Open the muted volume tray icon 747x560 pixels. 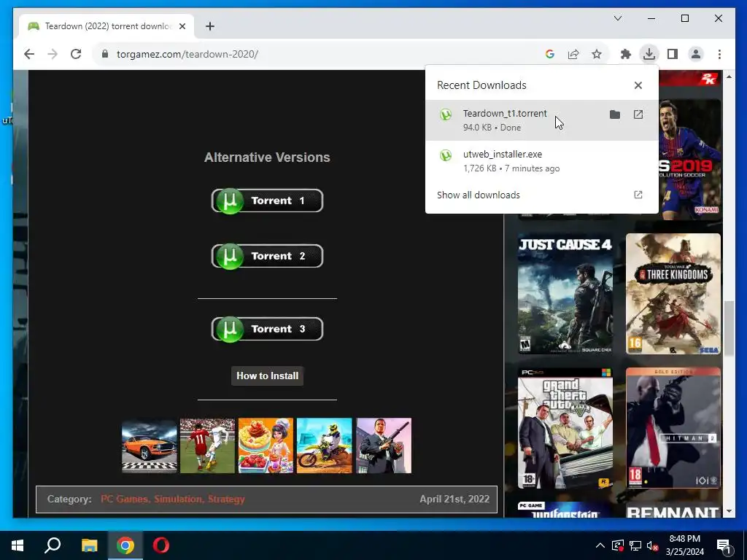[x=653, y=545]
